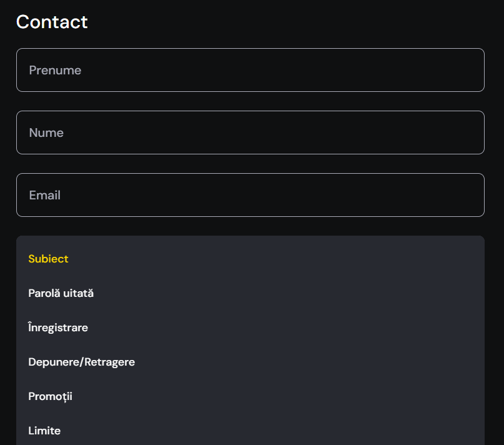
Task: Select the first name entry box
Action: coord(250,70)
